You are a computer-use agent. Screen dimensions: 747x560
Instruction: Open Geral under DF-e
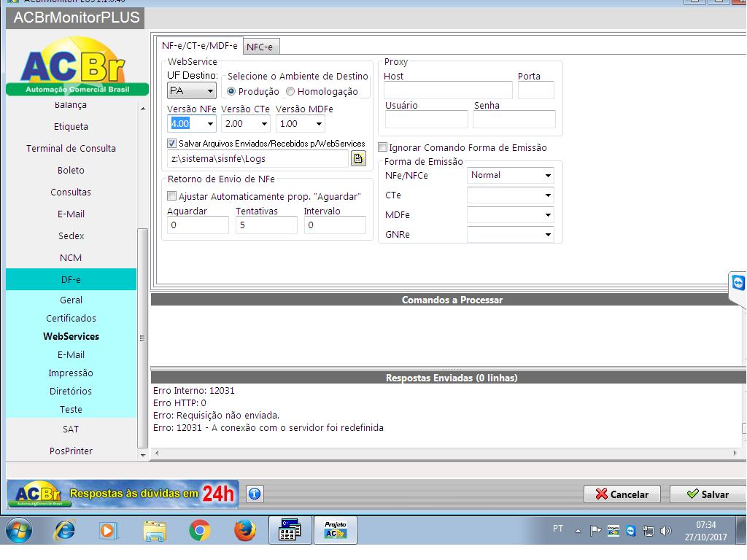(x=71, y=300)
